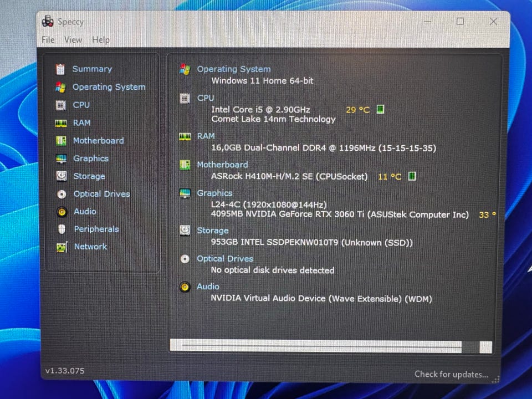Click the Speccy app icon in title bar
The image size is (532, 399).
[x=48, y=22]
